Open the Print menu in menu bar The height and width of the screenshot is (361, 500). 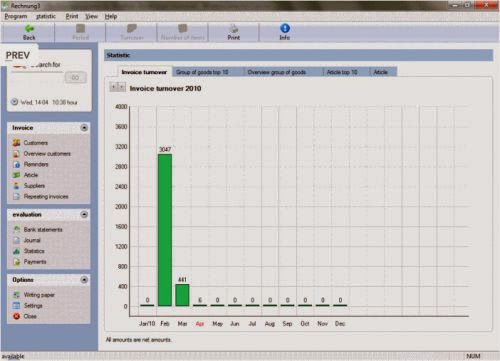point(72,16)
